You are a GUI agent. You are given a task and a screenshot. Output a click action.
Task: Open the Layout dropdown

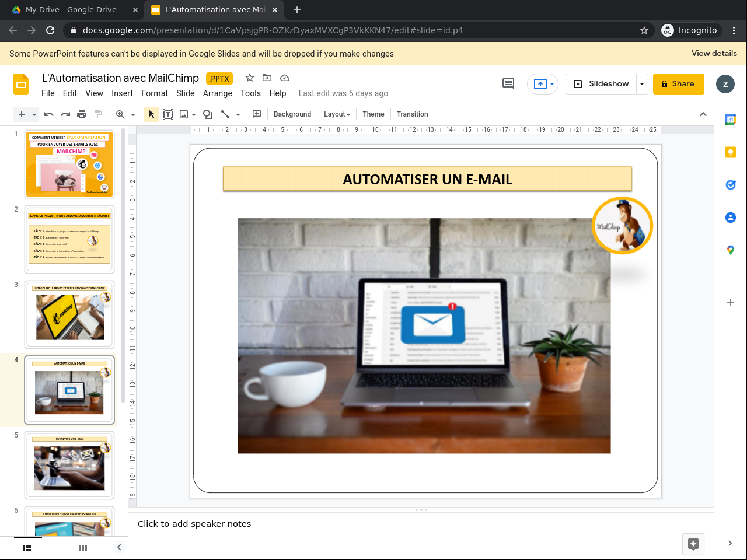(337, 114)
